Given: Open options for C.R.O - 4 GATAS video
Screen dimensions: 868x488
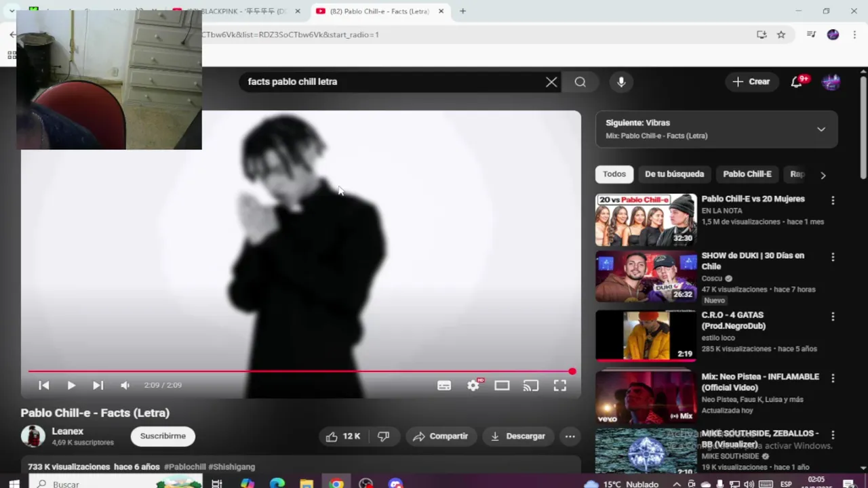Looking at the screenshot, I should coord(833,317).
